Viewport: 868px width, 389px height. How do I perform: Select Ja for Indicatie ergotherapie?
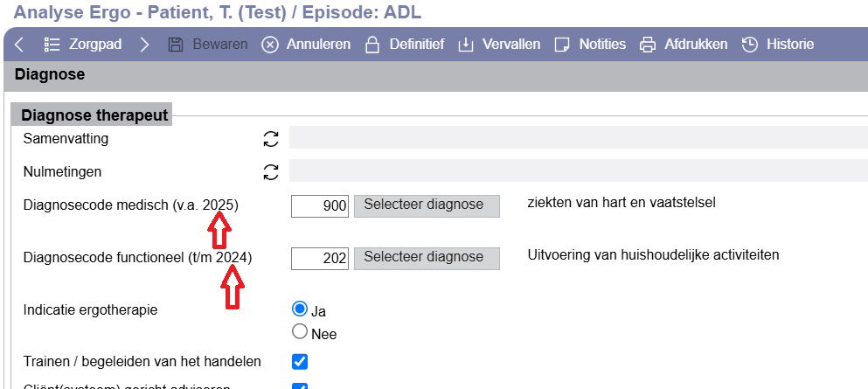pos(300,309)
